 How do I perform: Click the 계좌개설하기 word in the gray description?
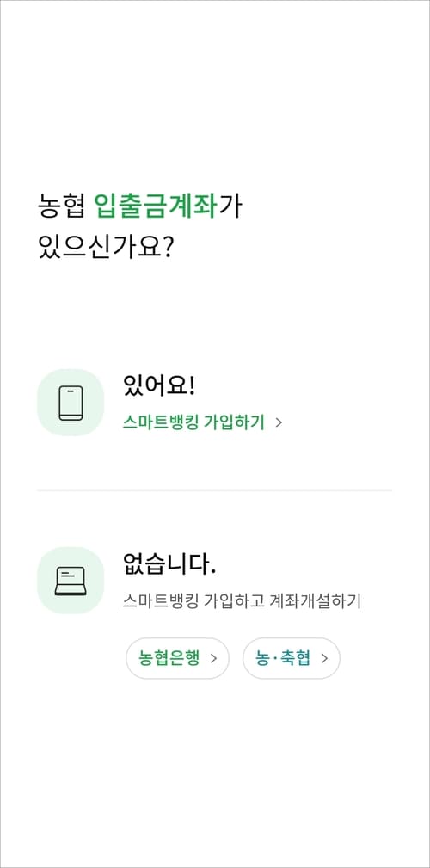[315, 601]
